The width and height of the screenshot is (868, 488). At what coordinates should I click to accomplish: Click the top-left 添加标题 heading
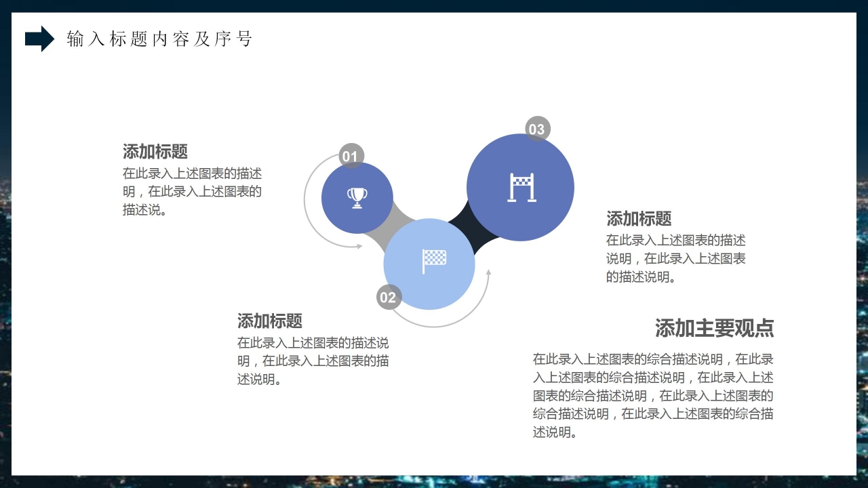point(155,150)
